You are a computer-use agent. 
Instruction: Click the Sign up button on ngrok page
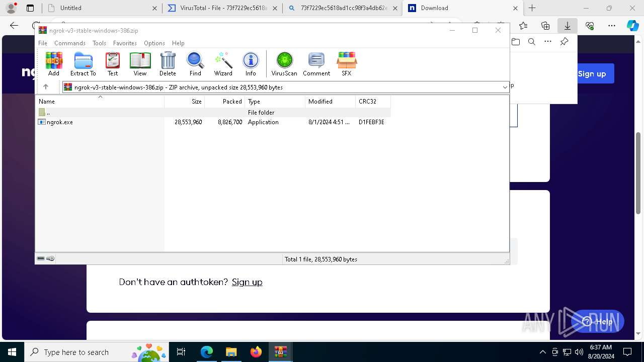[x=592, y=74]
